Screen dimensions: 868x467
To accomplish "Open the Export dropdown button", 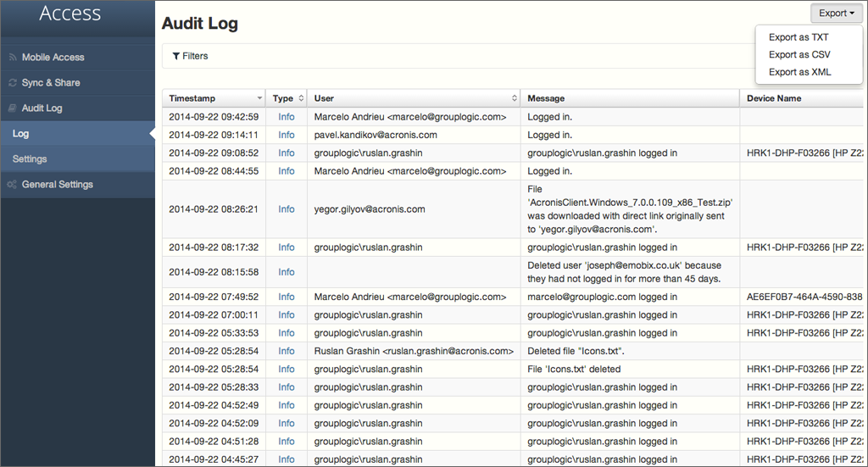I will [x=836, y=13].
